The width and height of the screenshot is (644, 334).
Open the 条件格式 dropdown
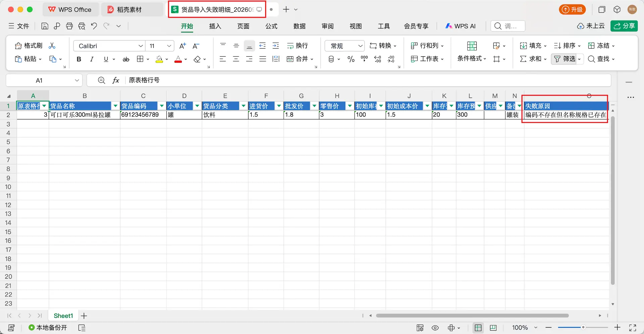(x=472, y=59)
